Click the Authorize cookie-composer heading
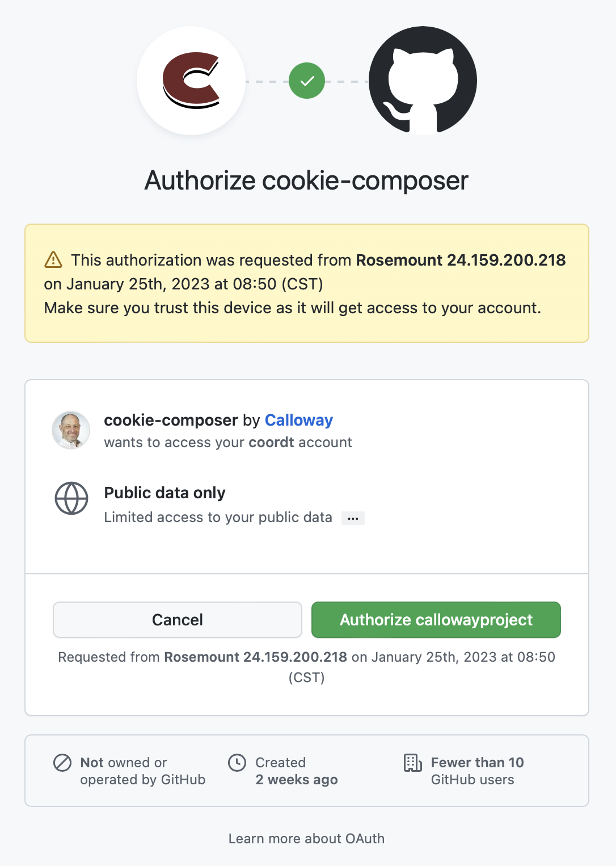The width and height of the screenshot is (616, 866). tap(307, 180)
